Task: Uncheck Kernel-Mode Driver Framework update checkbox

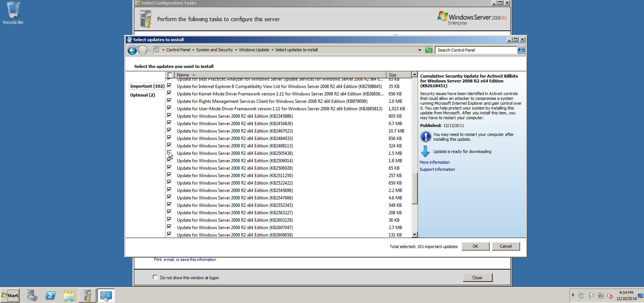Action: point(169,93)
